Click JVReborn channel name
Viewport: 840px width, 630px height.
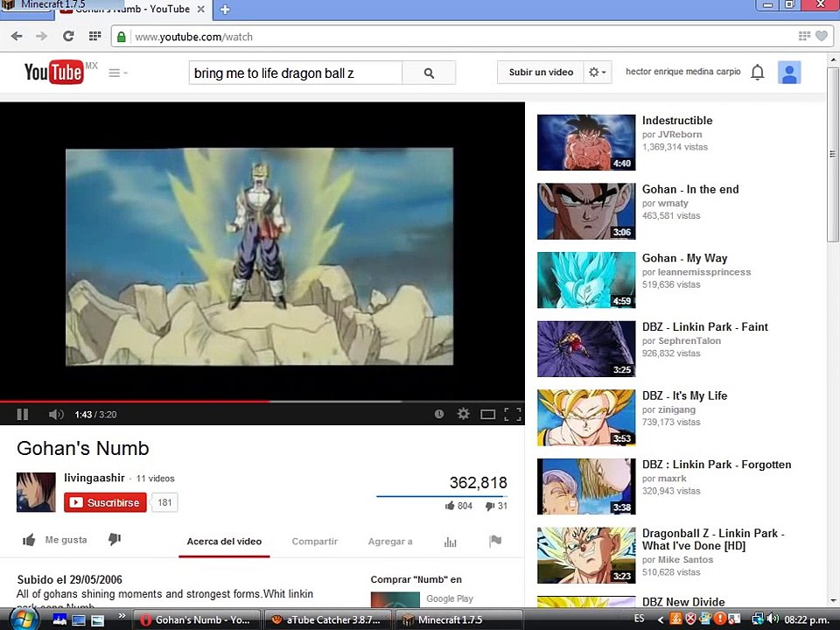[679, 135]
